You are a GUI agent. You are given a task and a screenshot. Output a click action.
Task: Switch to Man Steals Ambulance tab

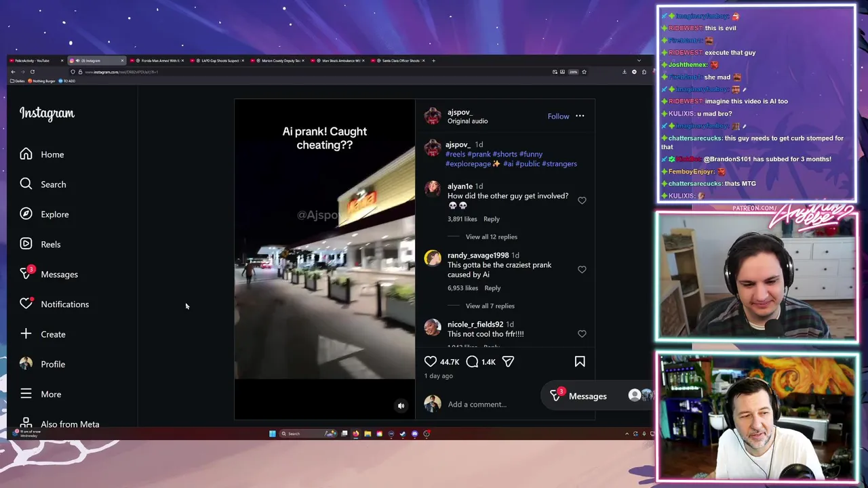(338, 60)
